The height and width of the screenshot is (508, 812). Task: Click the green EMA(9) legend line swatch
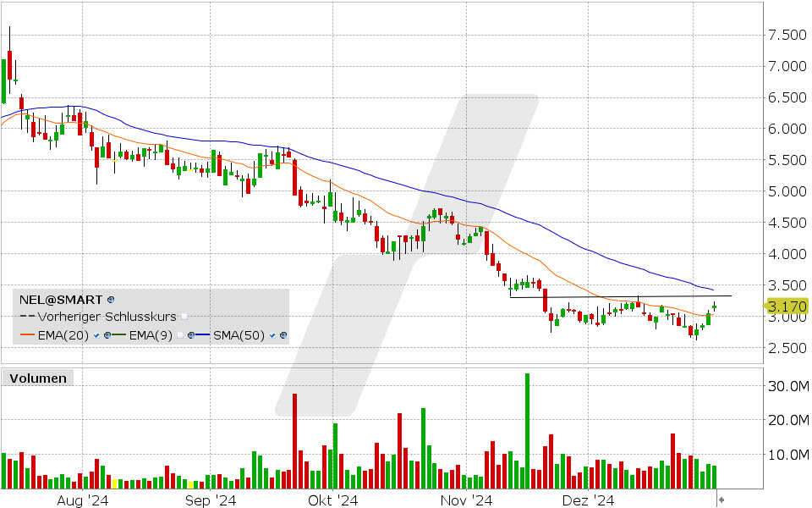(119, 335)
